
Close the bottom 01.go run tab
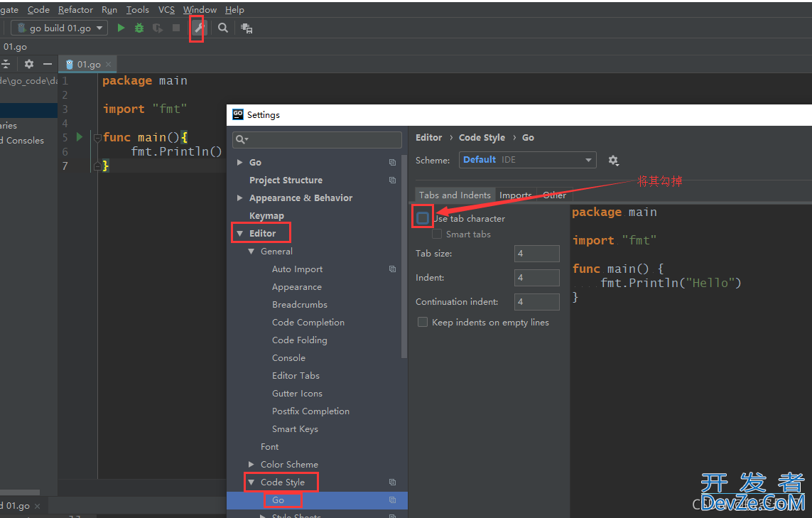tap(37, 506)
